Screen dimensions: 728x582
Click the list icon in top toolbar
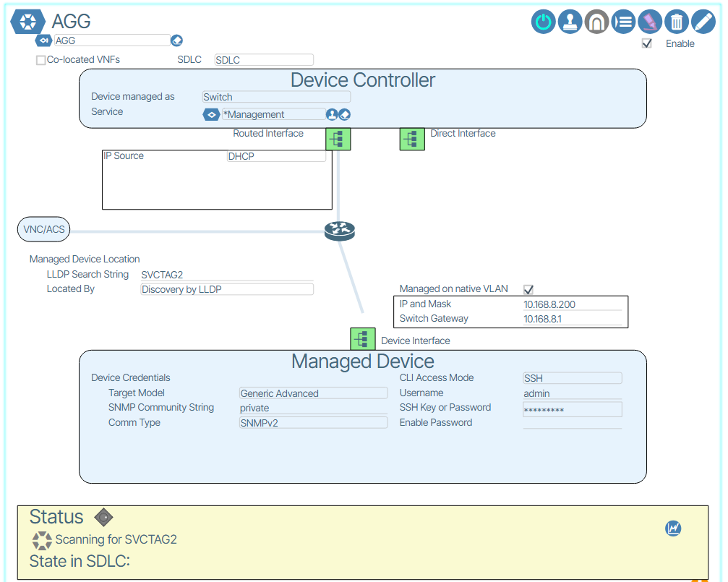[623, 22]
